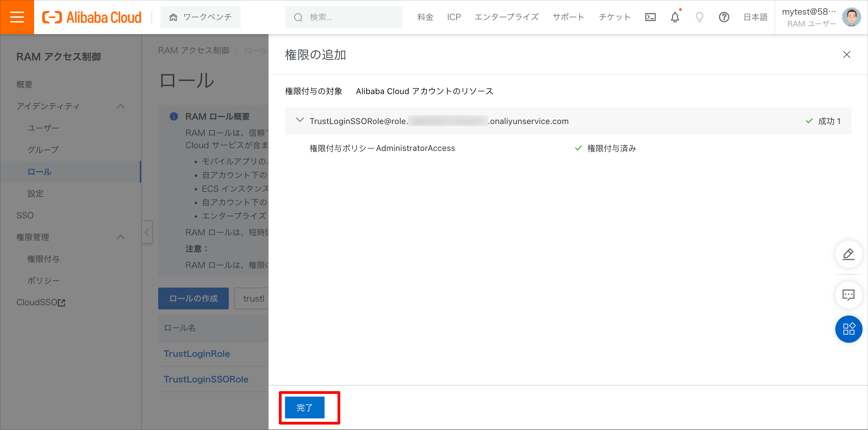Click the 検索 search field
868x430 pixels.
tap(344, 17)
